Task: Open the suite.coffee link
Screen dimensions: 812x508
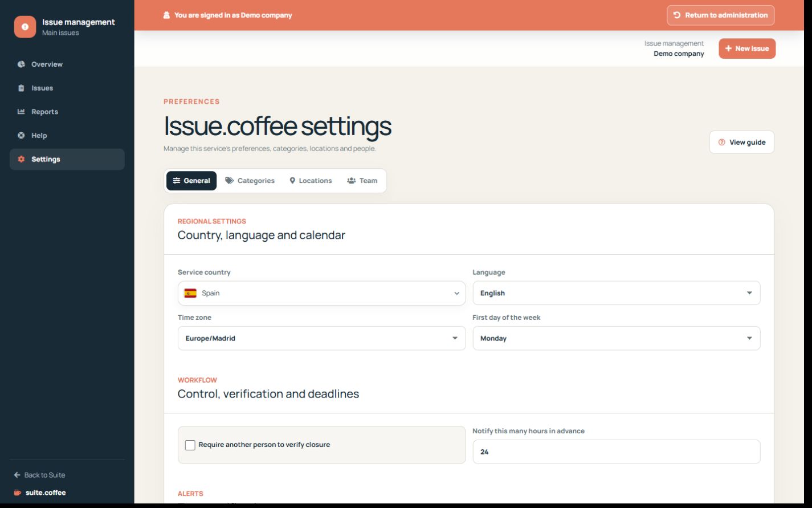Action: click(40, 493)
